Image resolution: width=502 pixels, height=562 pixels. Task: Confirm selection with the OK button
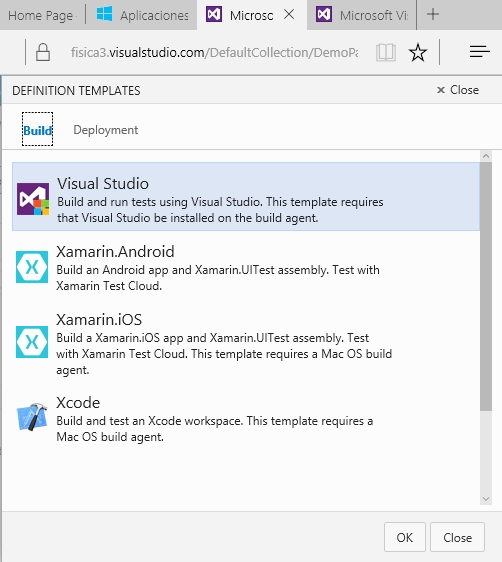click(405, 537)
